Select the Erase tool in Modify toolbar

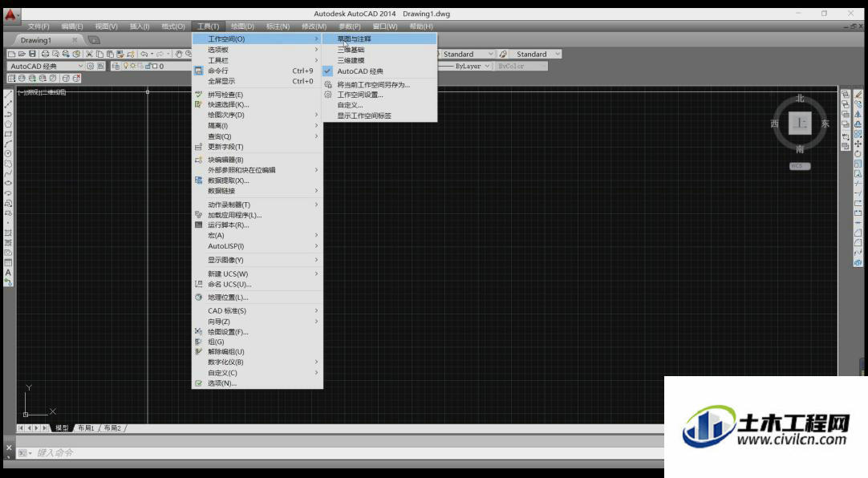tap(858, 94)
